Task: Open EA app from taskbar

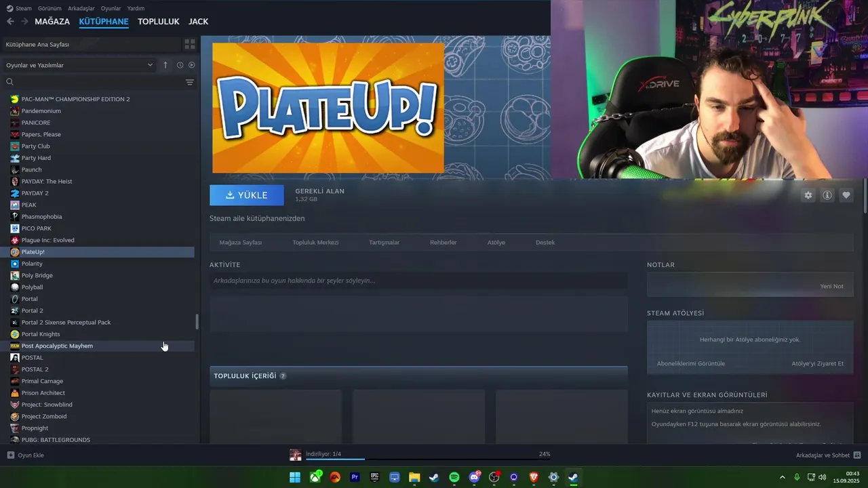Action: click(335, 477)
